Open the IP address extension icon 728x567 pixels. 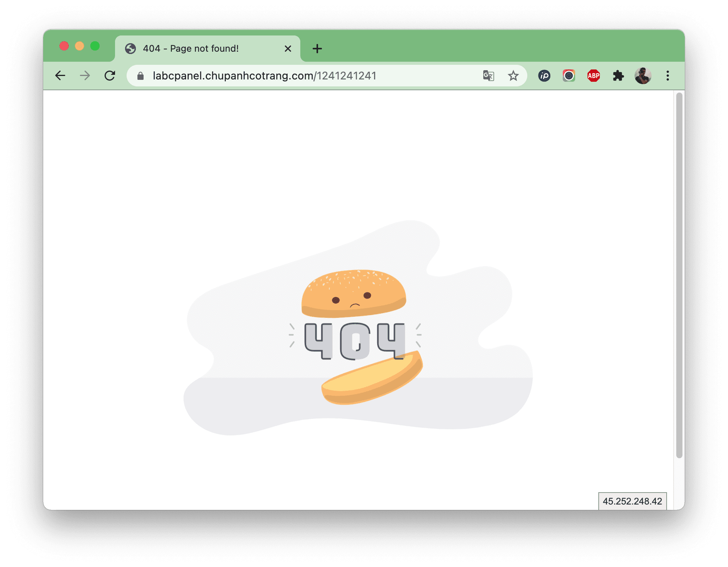[x=544, y=76]
